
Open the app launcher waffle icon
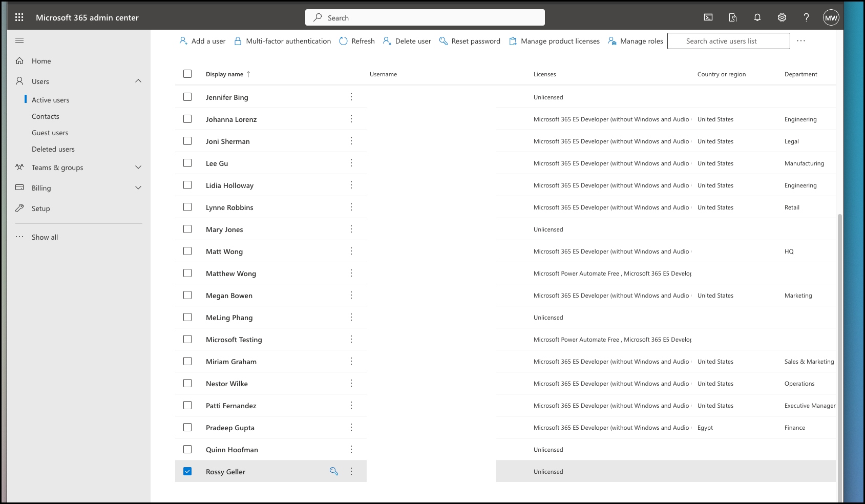pos(19,17)
